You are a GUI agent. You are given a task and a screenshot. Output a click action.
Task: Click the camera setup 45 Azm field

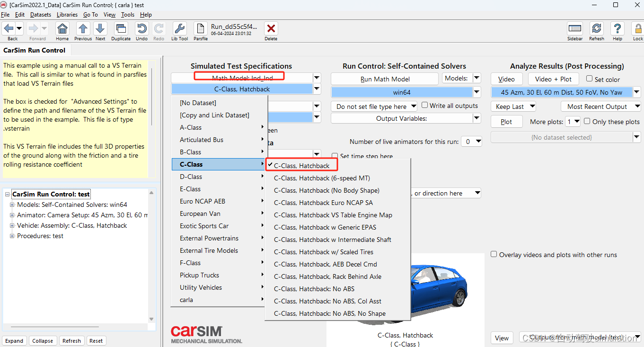pyautogui.click(x=561, y=92)
